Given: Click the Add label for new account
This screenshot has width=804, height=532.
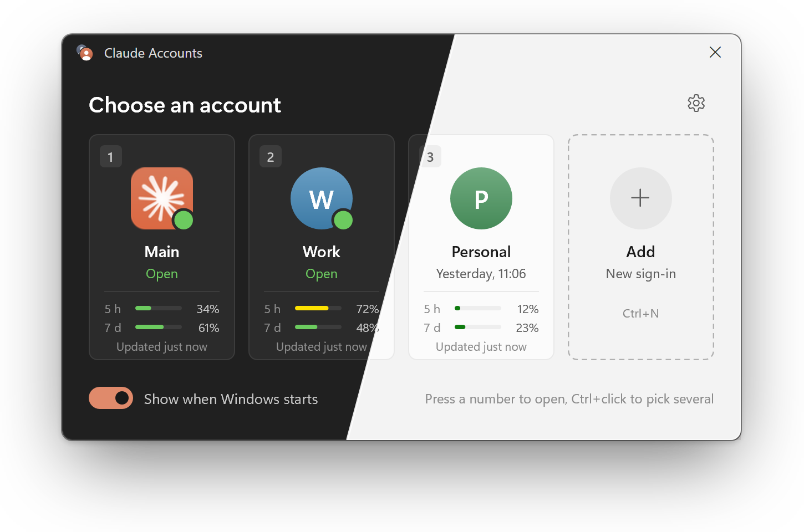Looking at the screenshot, I should pos(641,252).
